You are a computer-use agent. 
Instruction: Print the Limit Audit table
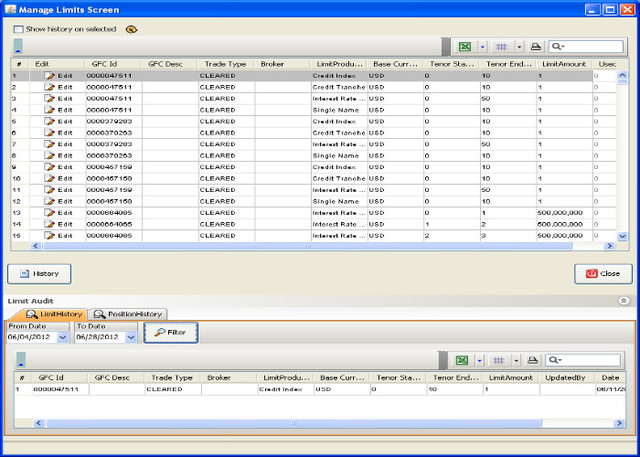click(533, 360)
